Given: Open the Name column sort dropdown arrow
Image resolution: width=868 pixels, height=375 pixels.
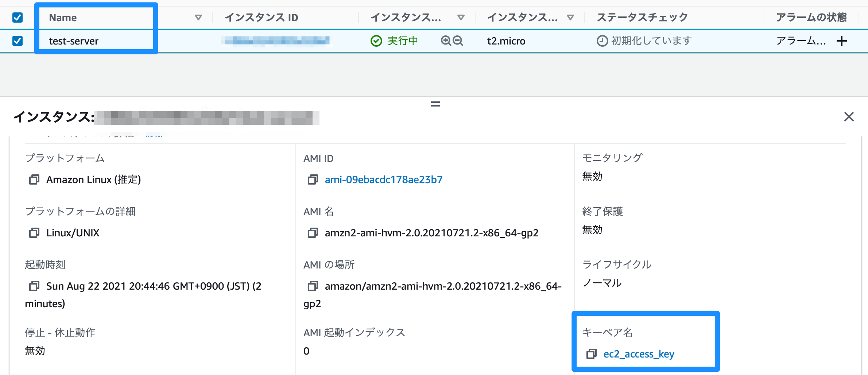Looking at the screenshot, I should pos(198,18).
